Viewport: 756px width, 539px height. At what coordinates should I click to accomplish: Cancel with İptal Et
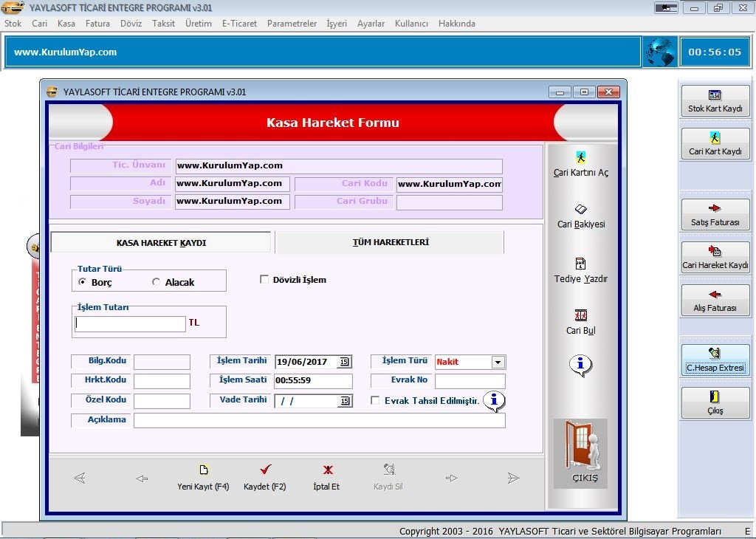(326, 478)
